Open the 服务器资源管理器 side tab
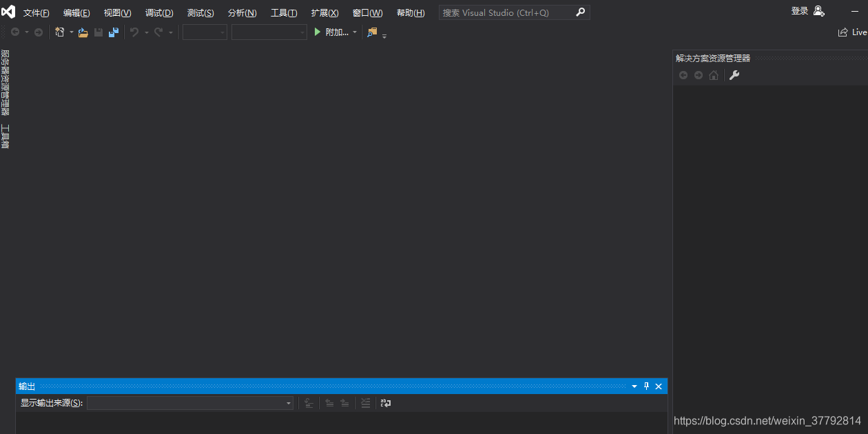 click(5, 82)
